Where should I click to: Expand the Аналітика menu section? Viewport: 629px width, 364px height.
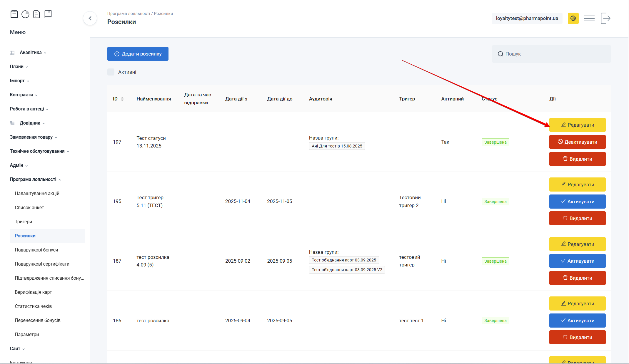pos(31,53)
